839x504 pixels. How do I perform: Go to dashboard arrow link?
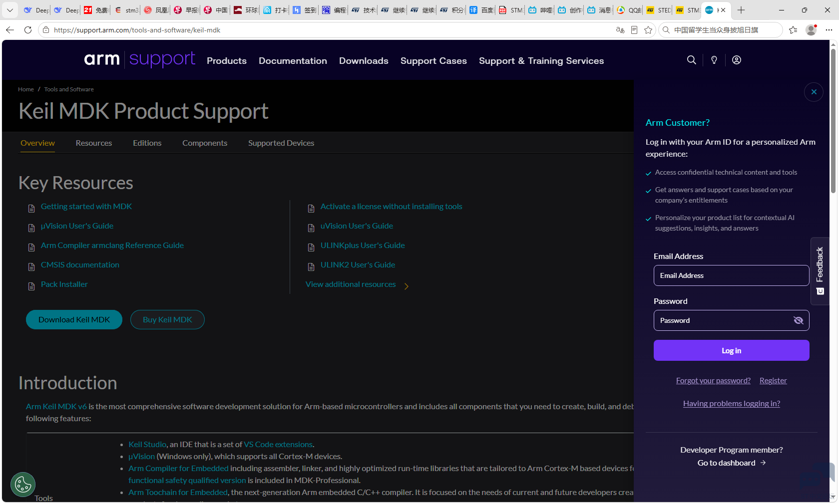click(731, 463)
